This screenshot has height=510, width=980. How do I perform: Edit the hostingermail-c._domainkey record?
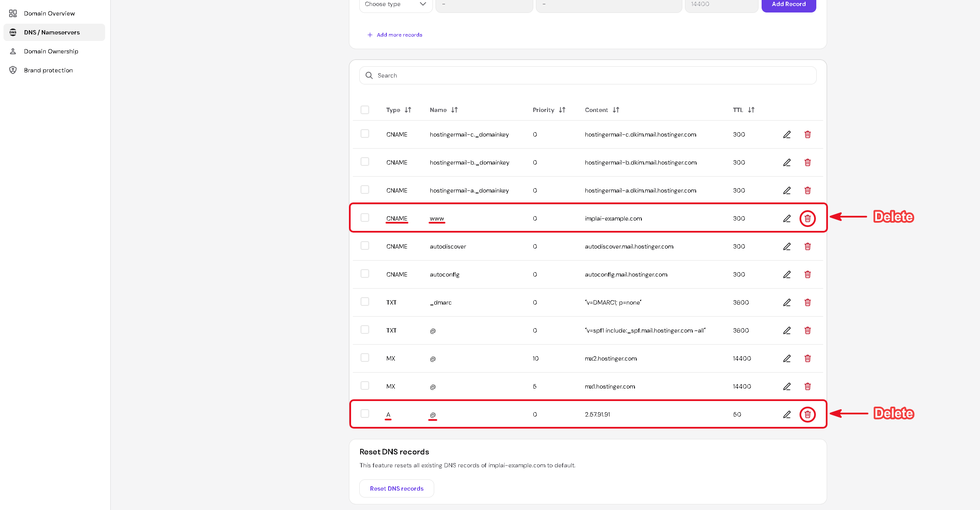click(x=787, y=134)
